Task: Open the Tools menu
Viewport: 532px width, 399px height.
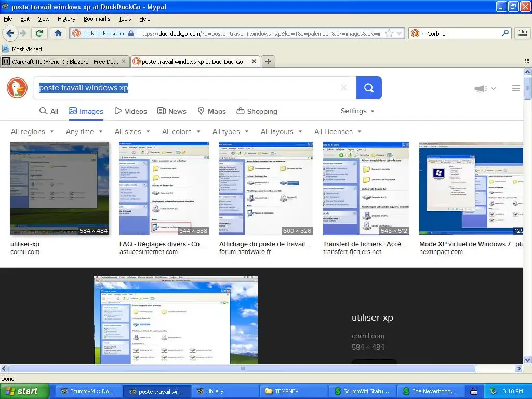Action: (x=125, y=19)
